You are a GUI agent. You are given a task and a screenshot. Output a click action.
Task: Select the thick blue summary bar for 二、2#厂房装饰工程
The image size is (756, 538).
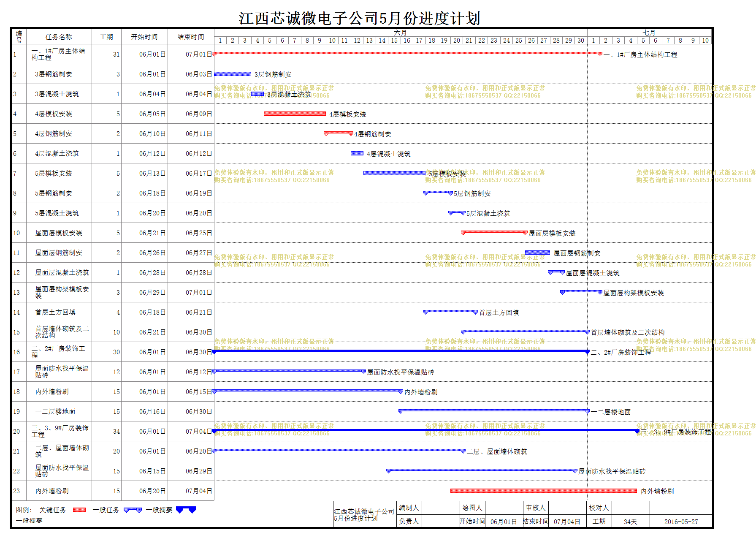coord(401,351)
